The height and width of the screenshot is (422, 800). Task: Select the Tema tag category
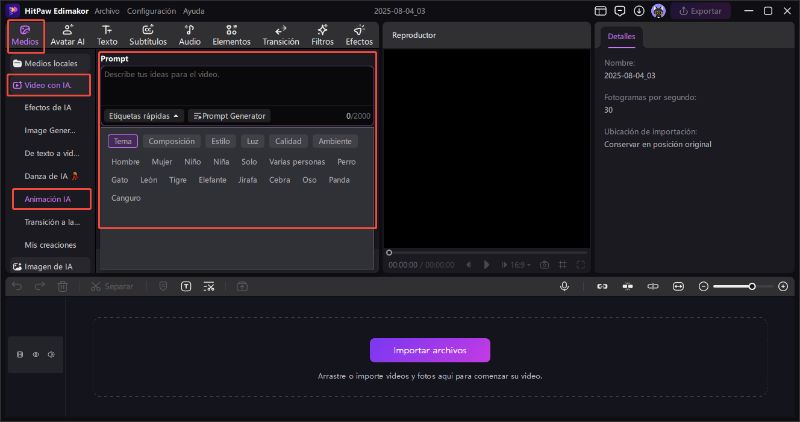[x=122, y=141]
